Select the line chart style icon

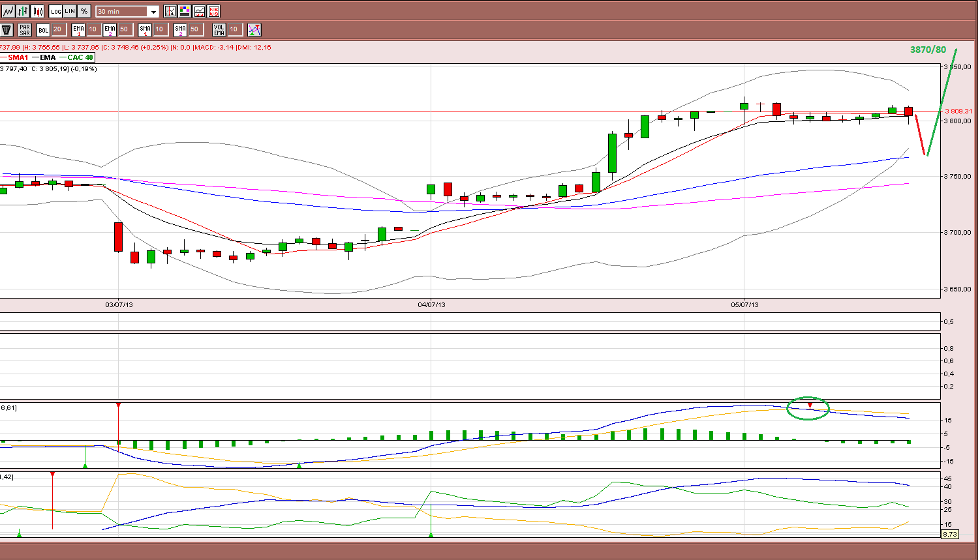8,11
